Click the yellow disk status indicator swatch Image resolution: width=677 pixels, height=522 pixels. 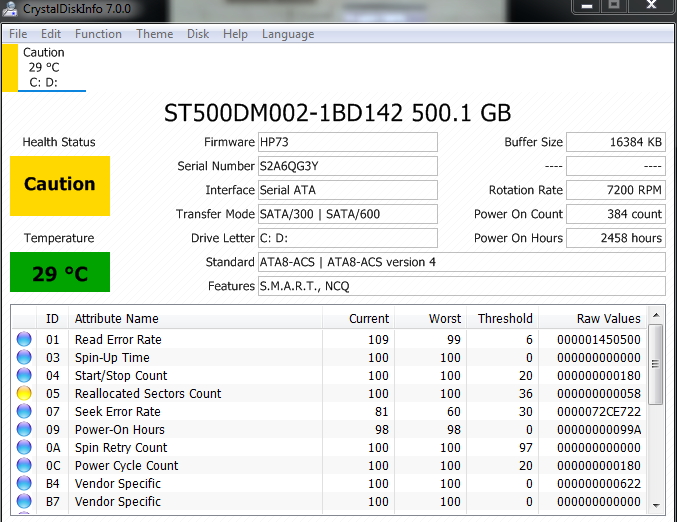click(x=10, y=68)
